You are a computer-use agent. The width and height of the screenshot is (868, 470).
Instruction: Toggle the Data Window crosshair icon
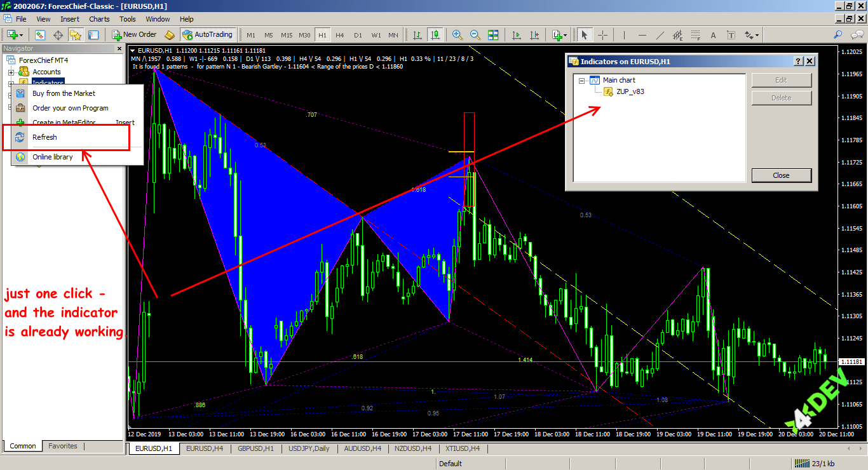tap(58, 35)
